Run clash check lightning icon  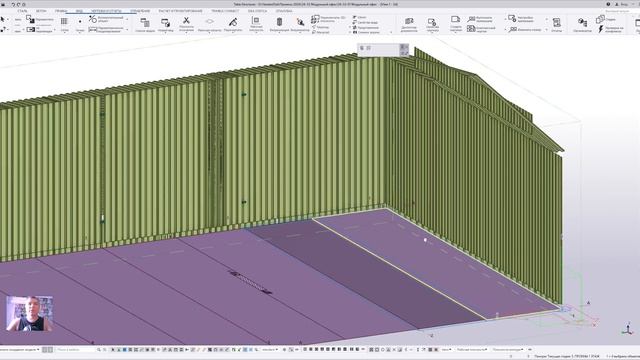pos(601,29)
